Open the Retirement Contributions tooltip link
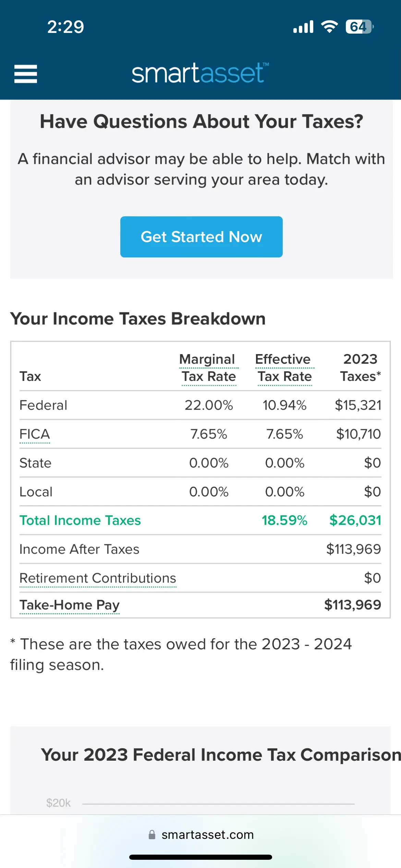 (x=98, y=578)
